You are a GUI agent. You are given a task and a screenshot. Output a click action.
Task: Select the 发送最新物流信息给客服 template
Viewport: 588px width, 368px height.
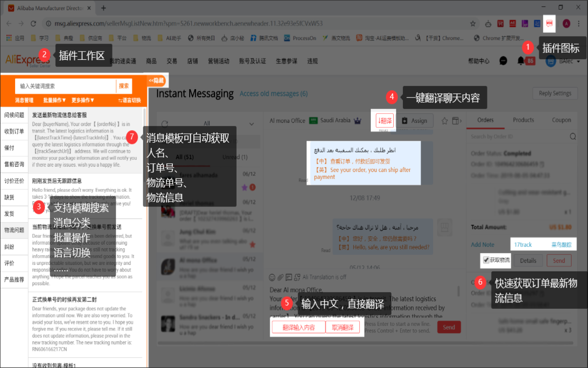point(85,141)
